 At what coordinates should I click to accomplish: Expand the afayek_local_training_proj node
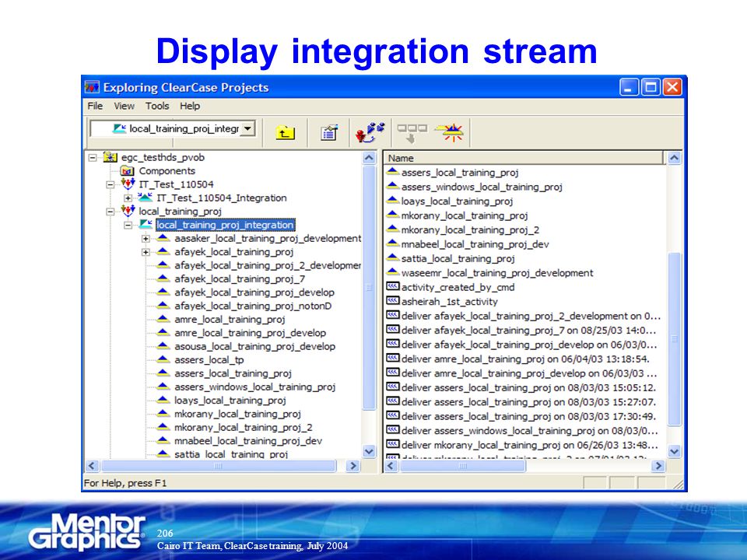point(146,252)
